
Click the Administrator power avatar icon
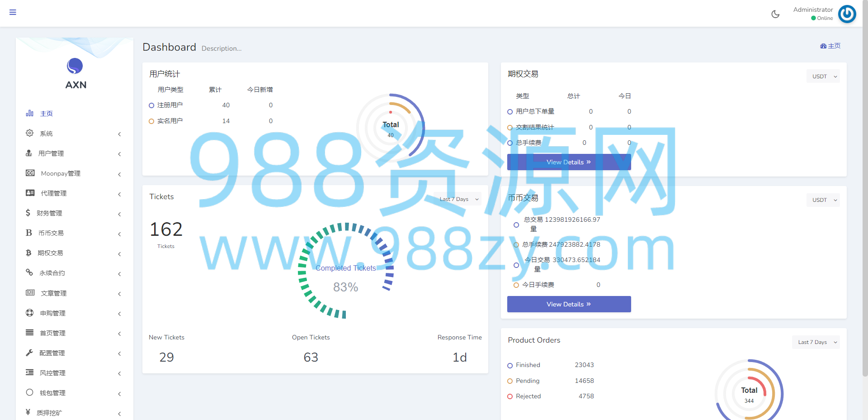click(x=847, y=14)
